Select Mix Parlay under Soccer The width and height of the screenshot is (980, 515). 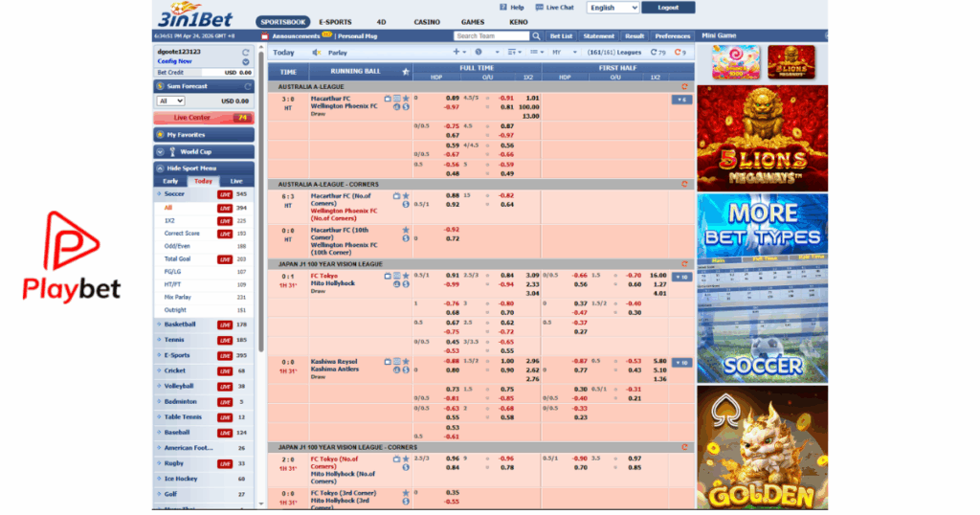(177, 298)
